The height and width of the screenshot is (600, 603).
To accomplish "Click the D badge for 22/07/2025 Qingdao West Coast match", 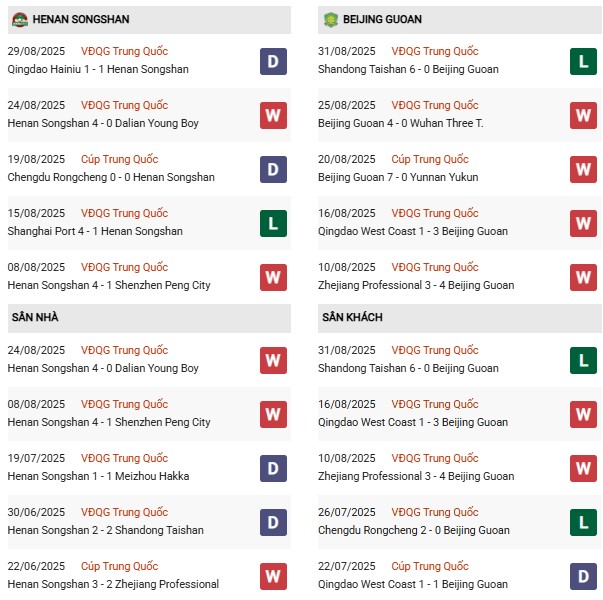I will pos(583,576).
